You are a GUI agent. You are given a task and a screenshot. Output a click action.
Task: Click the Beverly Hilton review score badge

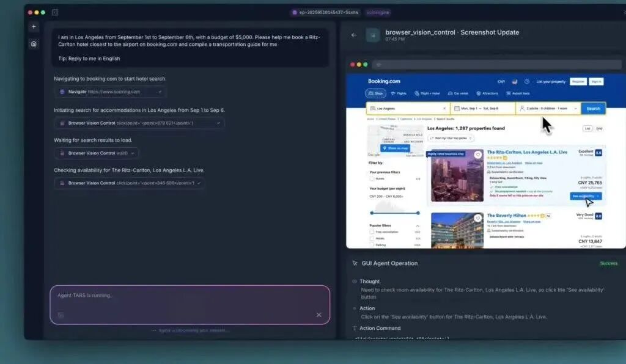pos(598,216)
